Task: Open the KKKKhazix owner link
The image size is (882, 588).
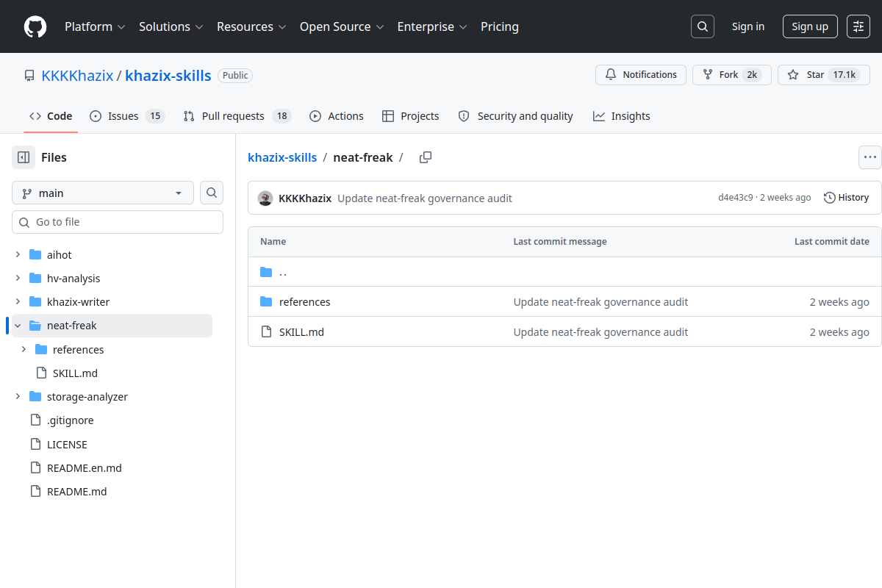Action: [77, 75]
